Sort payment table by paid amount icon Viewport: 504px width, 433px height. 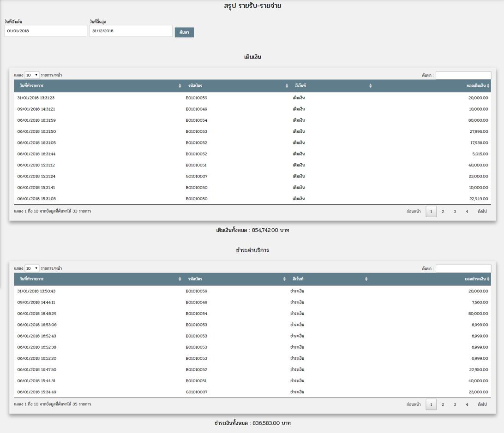pos(488,279)
